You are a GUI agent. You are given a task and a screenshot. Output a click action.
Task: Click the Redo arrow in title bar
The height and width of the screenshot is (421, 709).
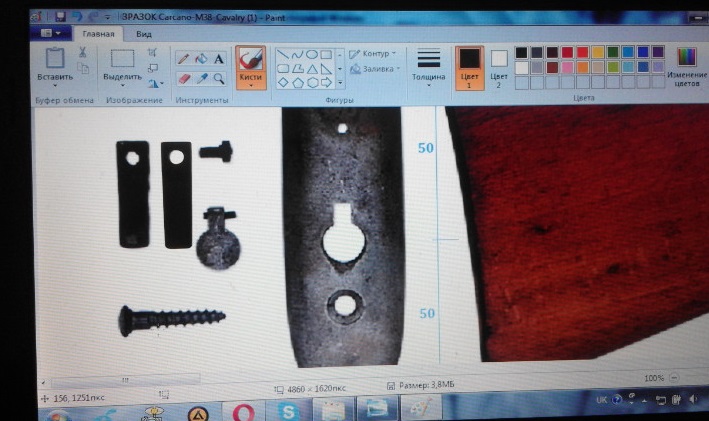pos(93,17)
